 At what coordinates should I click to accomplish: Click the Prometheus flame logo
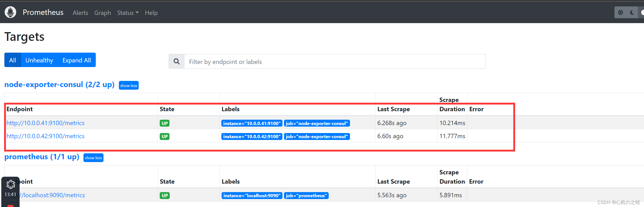[x=11, y=12]
